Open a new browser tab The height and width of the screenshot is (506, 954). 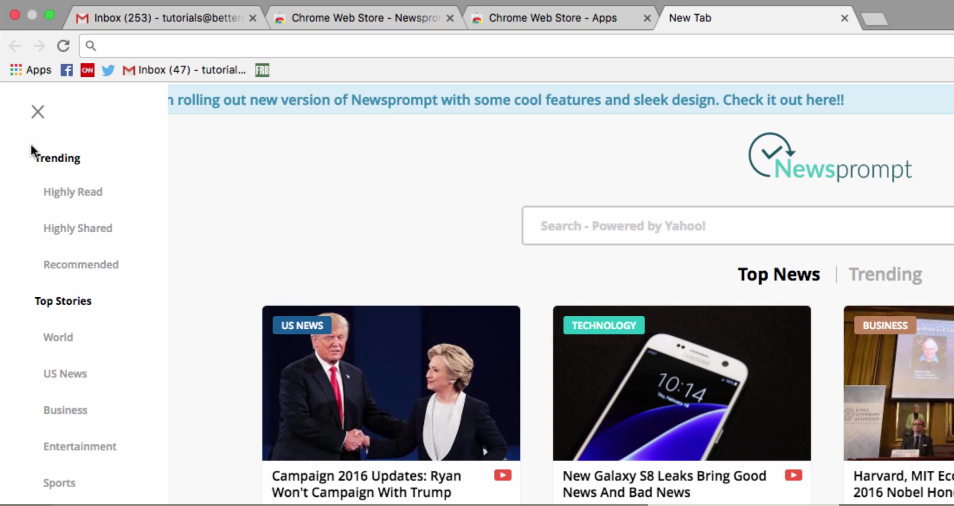click(875, 19)
